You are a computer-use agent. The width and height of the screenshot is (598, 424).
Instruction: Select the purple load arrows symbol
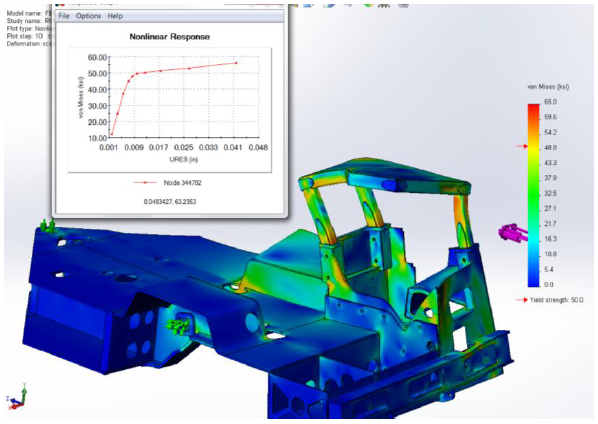pos(513,232)
